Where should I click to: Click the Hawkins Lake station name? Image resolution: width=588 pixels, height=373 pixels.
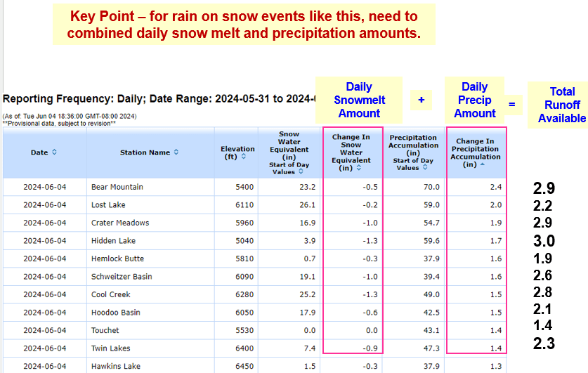pyautogui.click(x=115, y=366)
